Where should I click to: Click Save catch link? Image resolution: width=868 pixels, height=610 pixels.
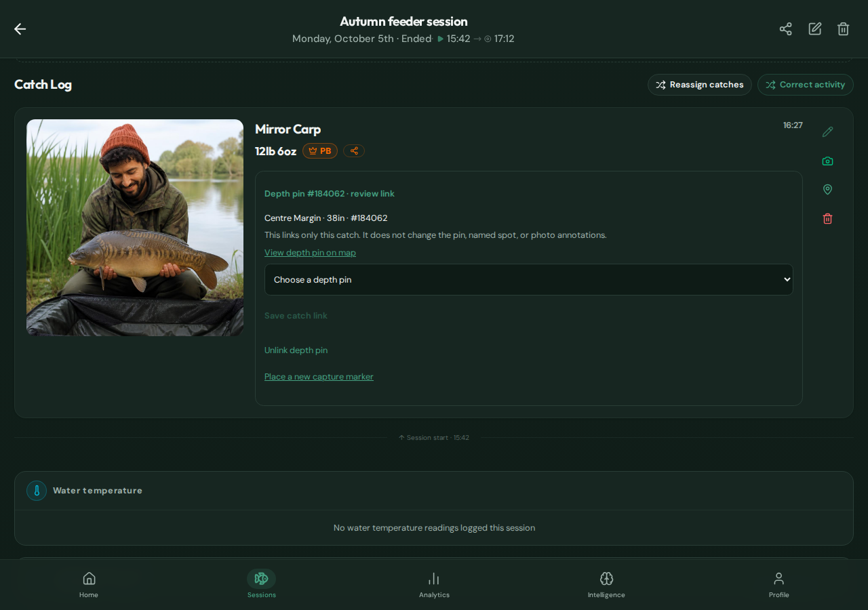coord(296,316)
